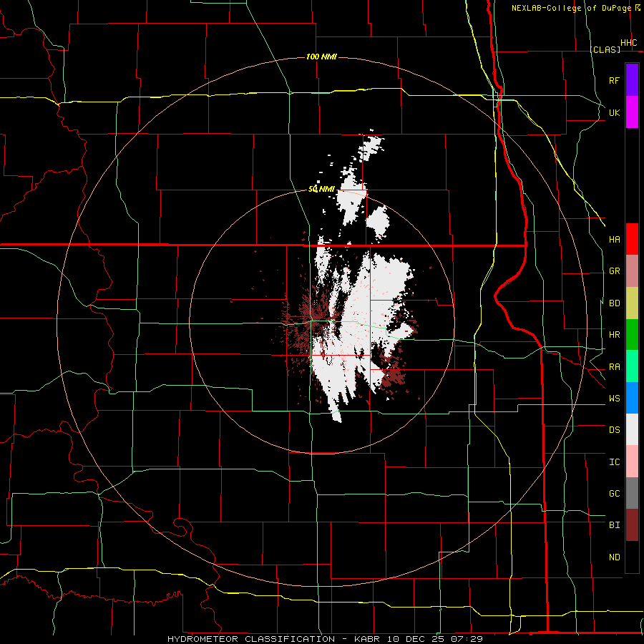
Task: Click the UK magenta legend swatch
Action: point(632,112)
